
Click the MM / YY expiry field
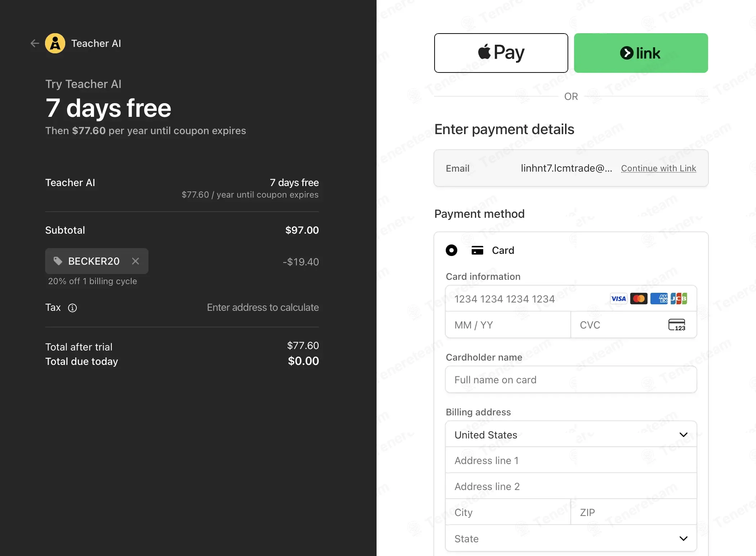(508, 325)
